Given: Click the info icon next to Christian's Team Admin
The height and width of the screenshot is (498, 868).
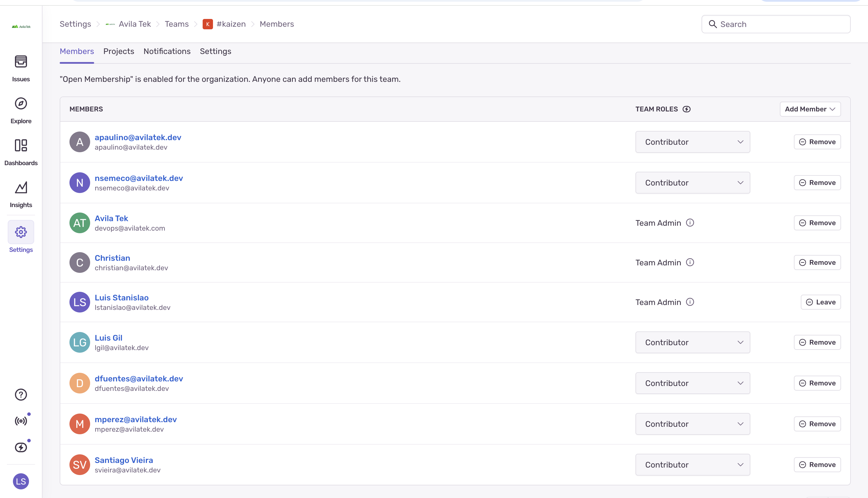Looking at the screenshot, I should pos(690,262).
